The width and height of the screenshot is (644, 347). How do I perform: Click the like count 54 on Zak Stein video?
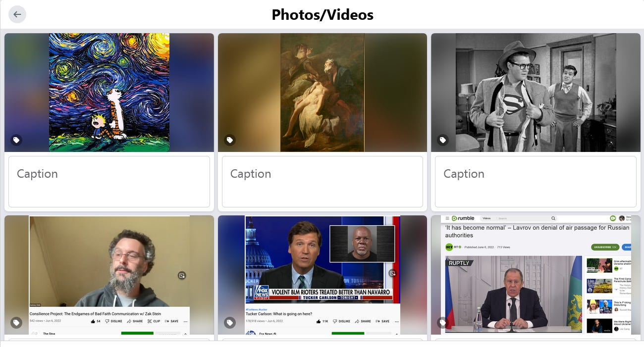click(96, 321)
